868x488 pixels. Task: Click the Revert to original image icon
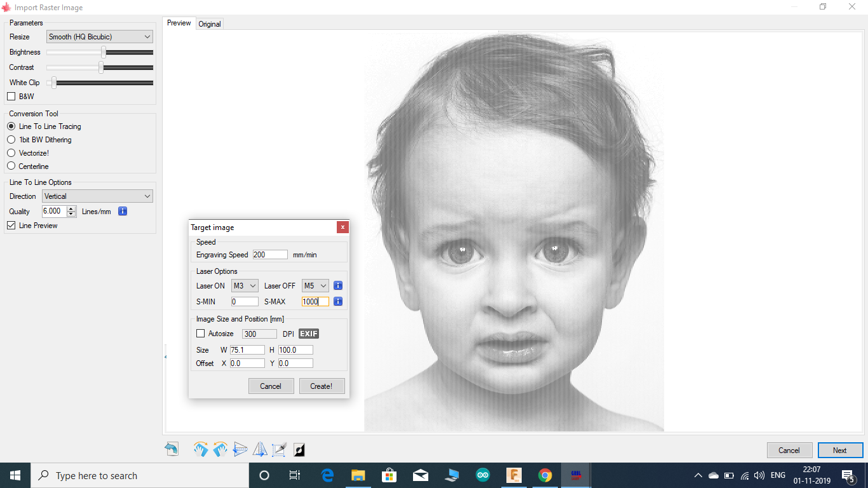click(x=172, y=449)
